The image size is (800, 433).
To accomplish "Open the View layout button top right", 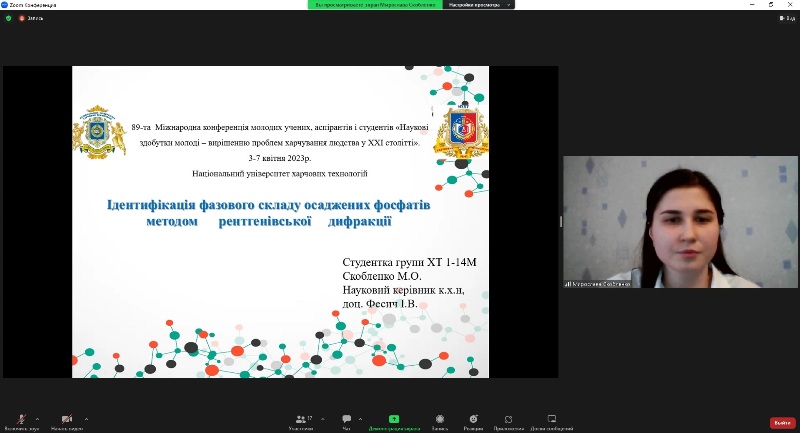I will click(787, 18).
